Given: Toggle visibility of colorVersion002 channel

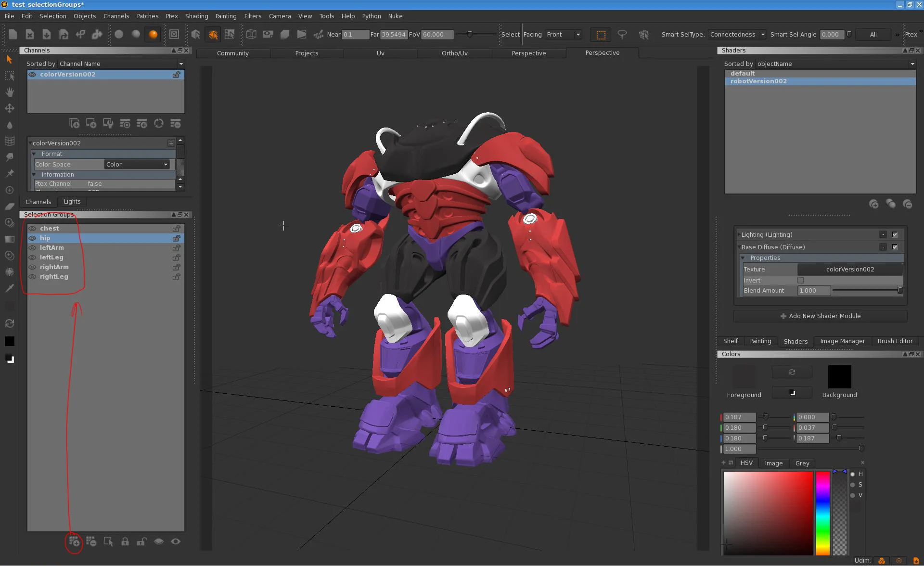Looking at the screenshot, I should pyautogui.click(x=32, y=75).
